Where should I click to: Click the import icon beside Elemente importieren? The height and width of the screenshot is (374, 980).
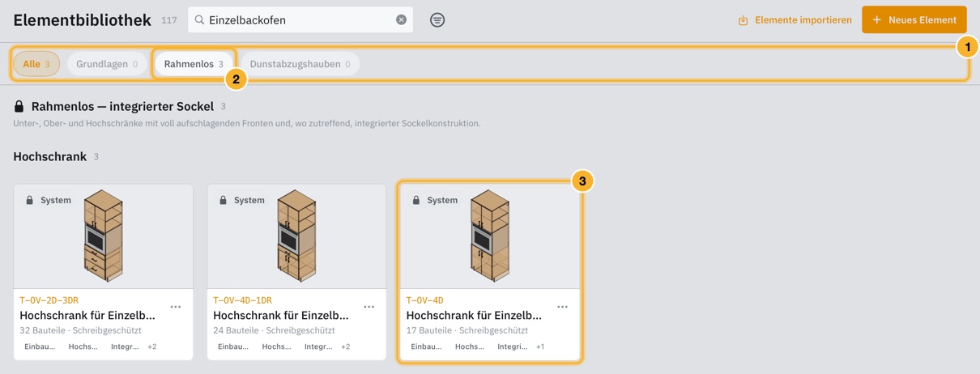coord(743,20)
